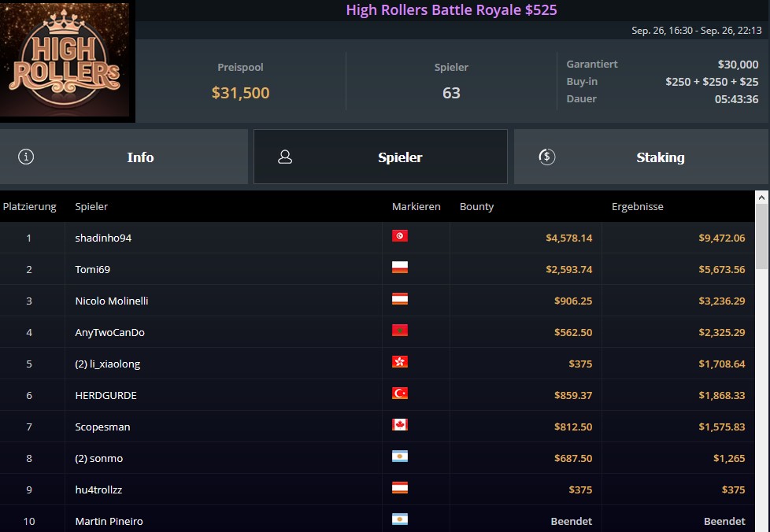Click the $31,500 Preispool amount

click(x=241, y=93)
